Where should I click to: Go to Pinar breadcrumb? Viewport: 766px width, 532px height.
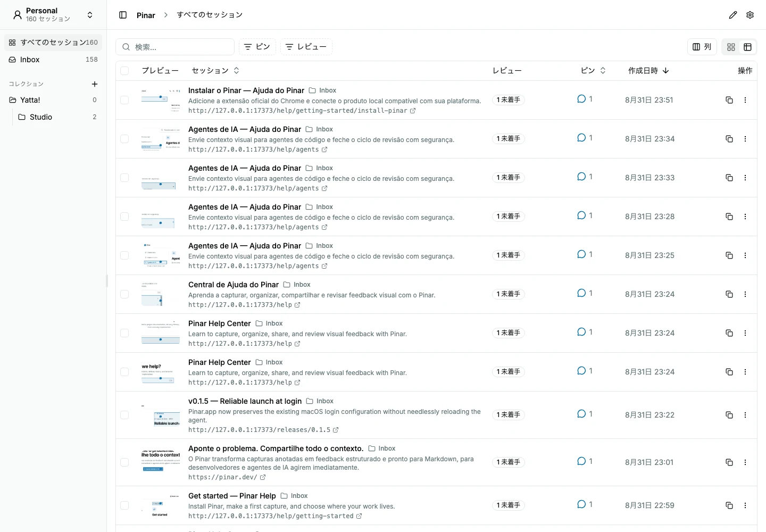[146, 15]
